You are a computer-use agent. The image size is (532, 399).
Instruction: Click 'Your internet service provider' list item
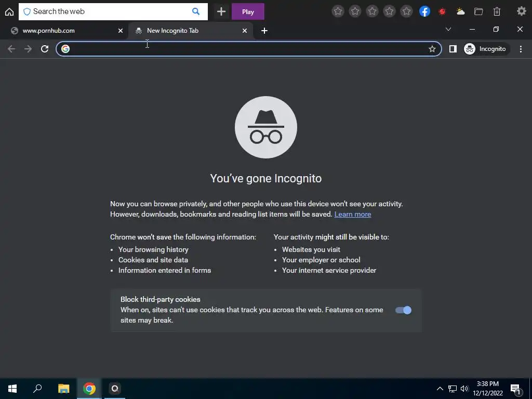(329, 270)
